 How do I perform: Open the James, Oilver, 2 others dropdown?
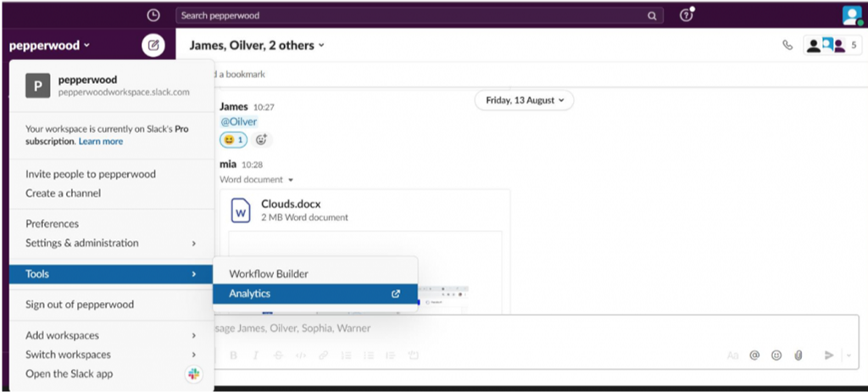(256, 46)
